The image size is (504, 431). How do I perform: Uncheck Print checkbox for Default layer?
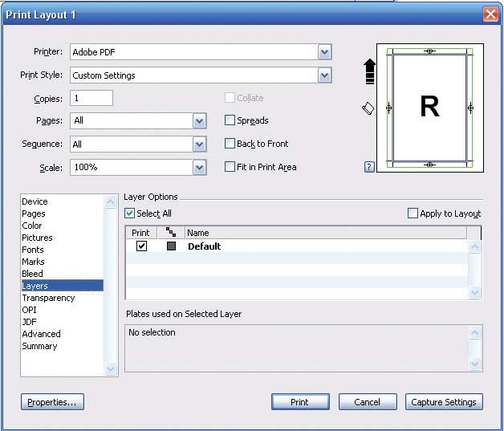coord(141,246)
